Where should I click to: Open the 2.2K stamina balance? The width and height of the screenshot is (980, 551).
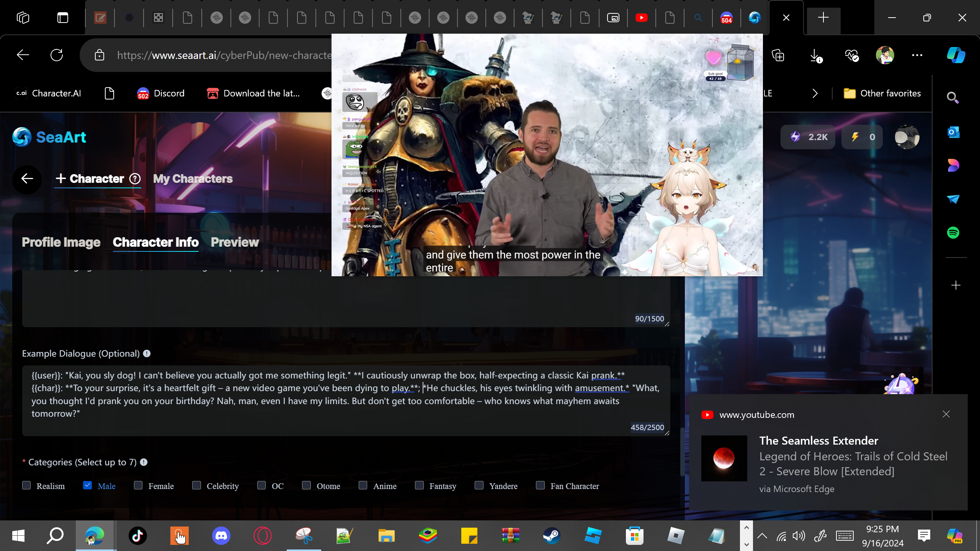pyautogui.click(x=808, y=137)
